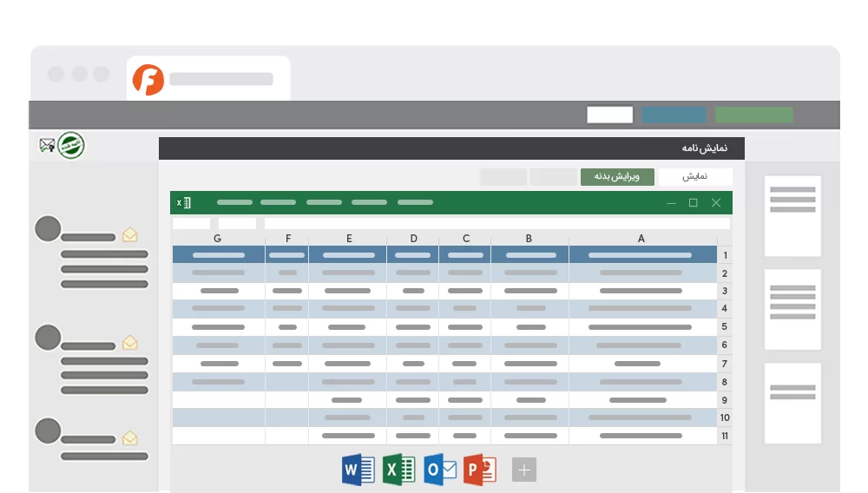The width and height of the screenshot is (868, 493).
Task: Open the Outlook icon
Action: 440,470
